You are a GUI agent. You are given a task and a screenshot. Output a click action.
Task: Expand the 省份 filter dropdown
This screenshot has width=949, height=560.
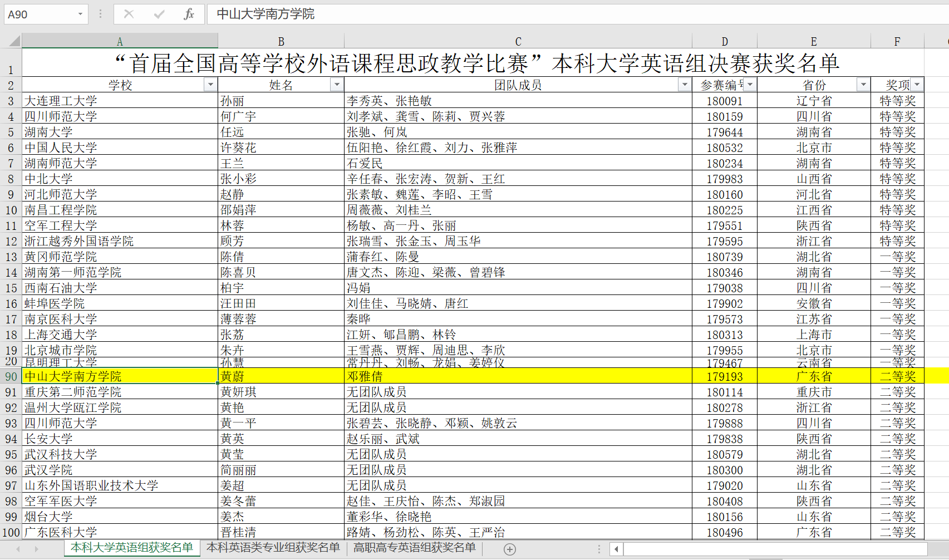(863, 85)
